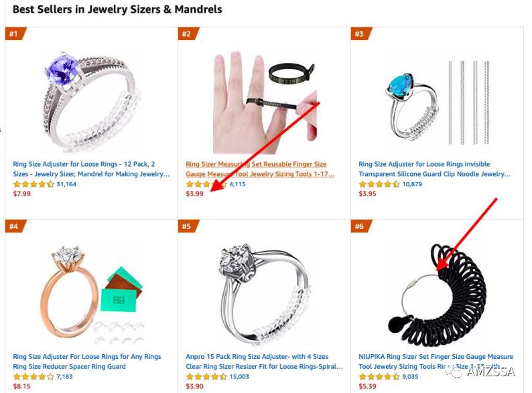Open the #2 hand with ring sizer image
This screenshot has width=532, height=393.
click(x=265, y=102)
